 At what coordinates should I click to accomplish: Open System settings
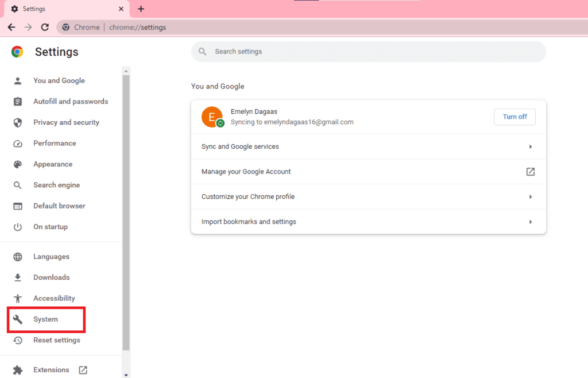click(46, 319)
